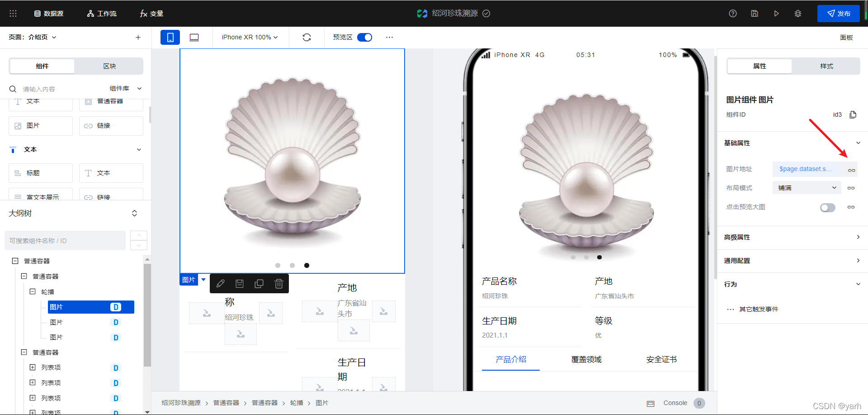Switch to mobile phone view icon
Screen dimensions: 868x415
pos(170,37)
